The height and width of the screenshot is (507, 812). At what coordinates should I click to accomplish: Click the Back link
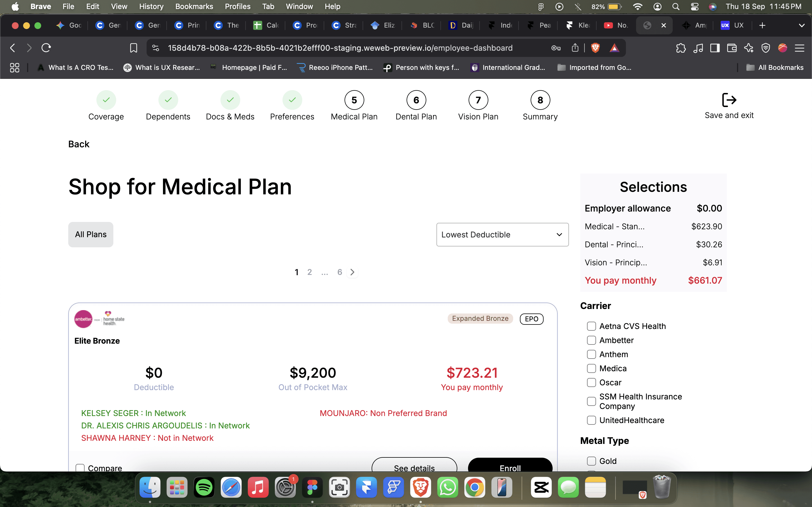point(79,144)
